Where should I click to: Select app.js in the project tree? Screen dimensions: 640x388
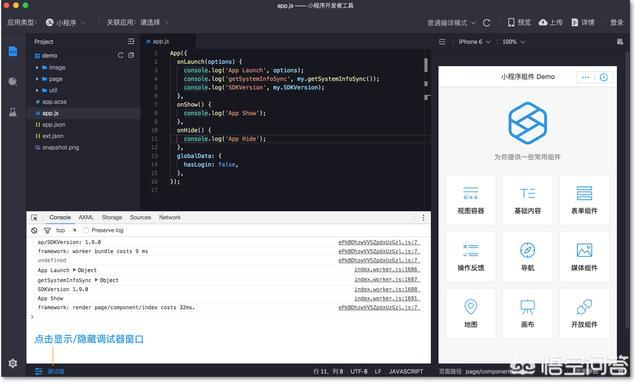pyautogui.click(x=51, y=113)
